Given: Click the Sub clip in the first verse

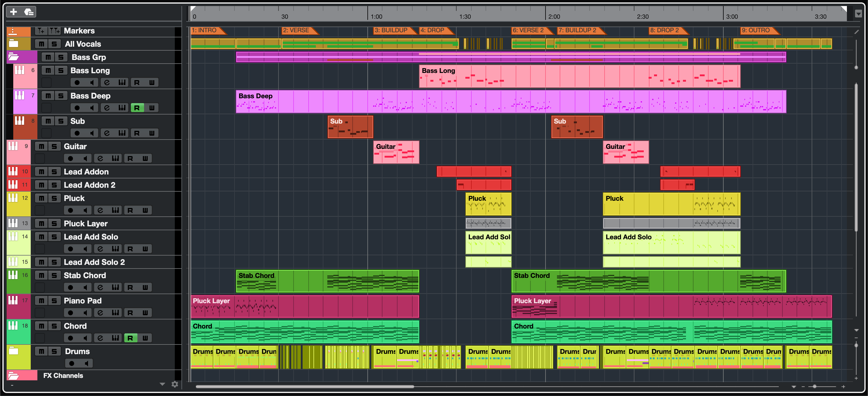Looking at the screenshot, I should (x=350, y=127).
